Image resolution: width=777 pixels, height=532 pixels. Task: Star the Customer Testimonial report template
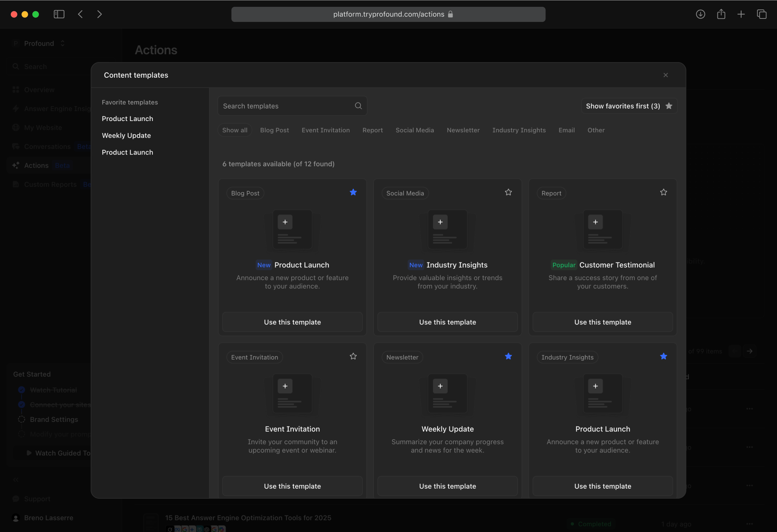(663, 192)
